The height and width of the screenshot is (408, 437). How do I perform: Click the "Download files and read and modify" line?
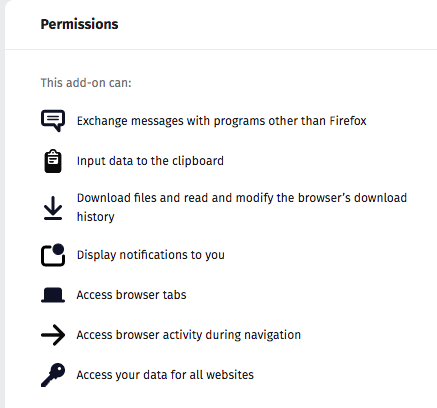click(242, 198)
